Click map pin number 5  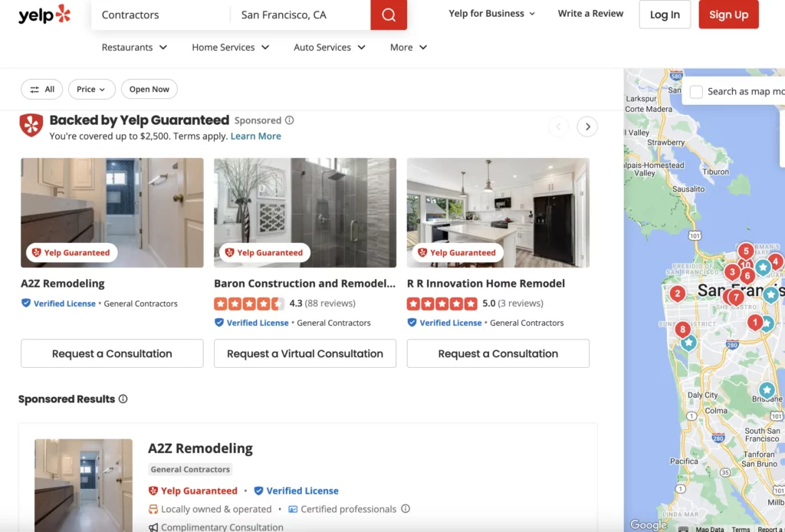click(x=746, y=251)
